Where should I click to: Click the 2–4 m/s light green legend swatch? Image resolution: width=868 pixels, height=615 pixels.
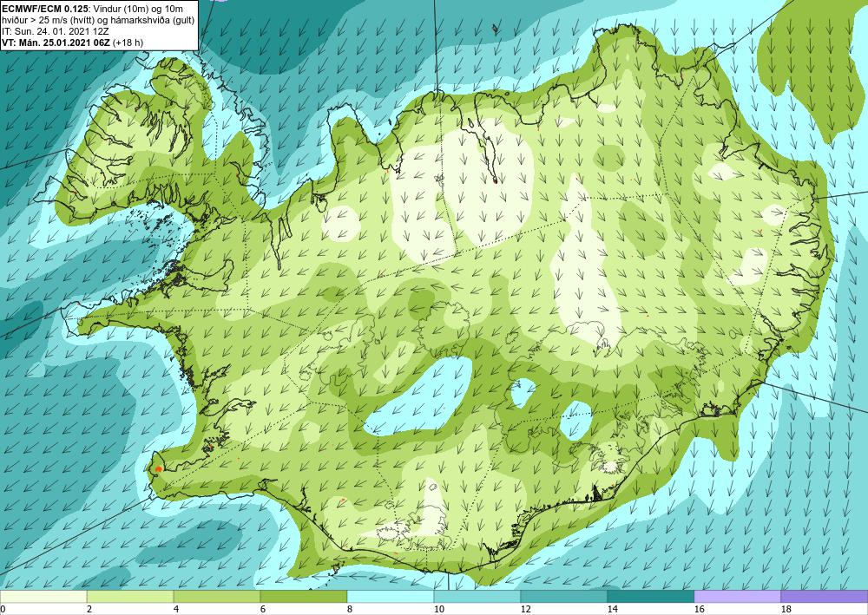point(130,596)
